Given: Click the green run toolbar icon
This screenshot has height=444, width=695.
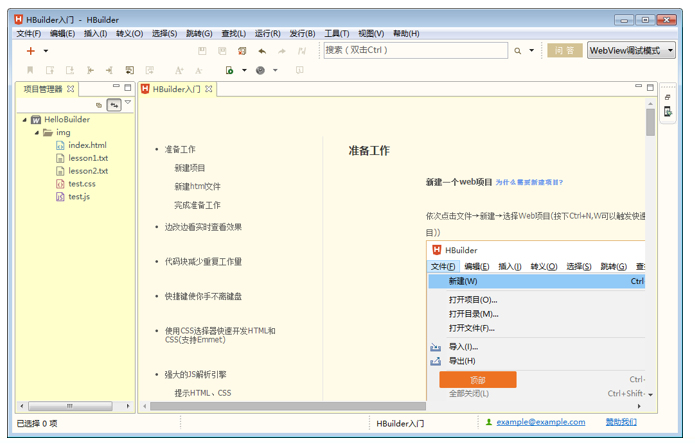Looking at the screenshot, I should (229, 70).
